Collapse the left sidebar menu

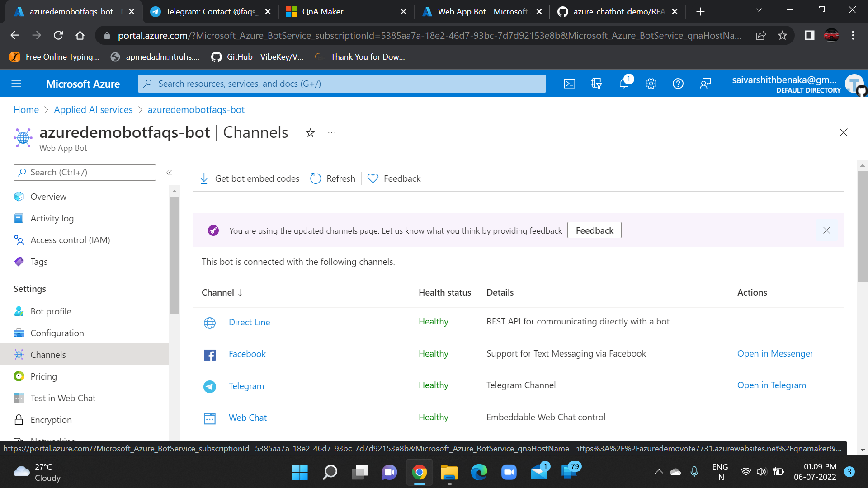[170, 173]
